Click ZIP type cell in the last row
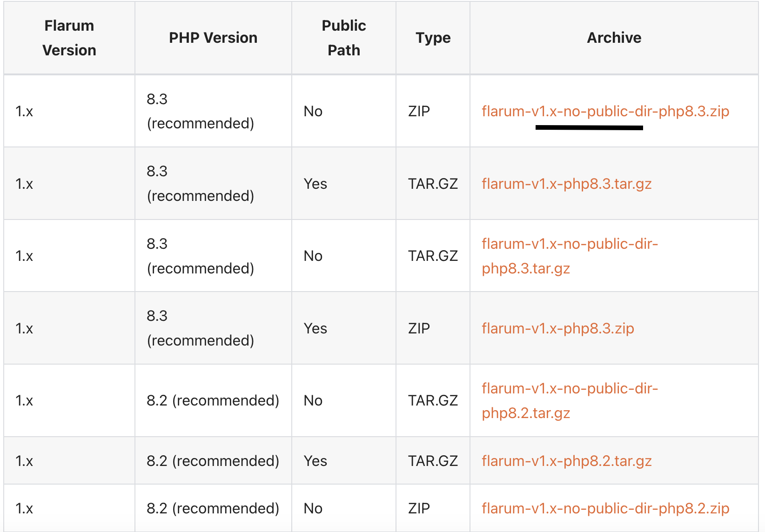The width and height of the screenshot is (765, 532). [419, 508]
